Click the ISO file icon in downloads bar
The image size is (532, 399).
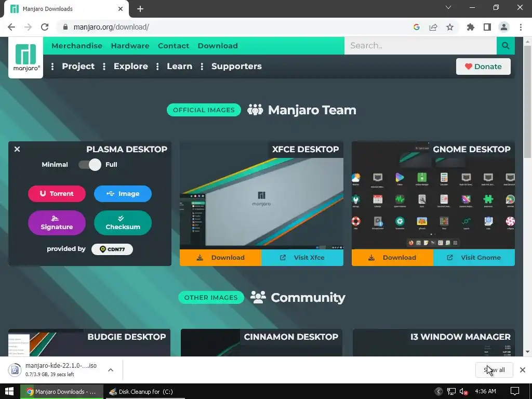pos(15,370)
